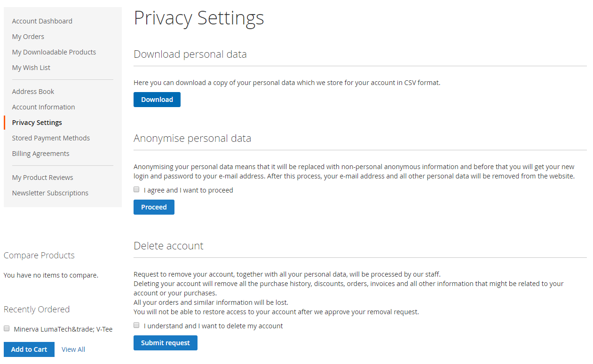Open My Downloadable Products page

pos(54,52)
